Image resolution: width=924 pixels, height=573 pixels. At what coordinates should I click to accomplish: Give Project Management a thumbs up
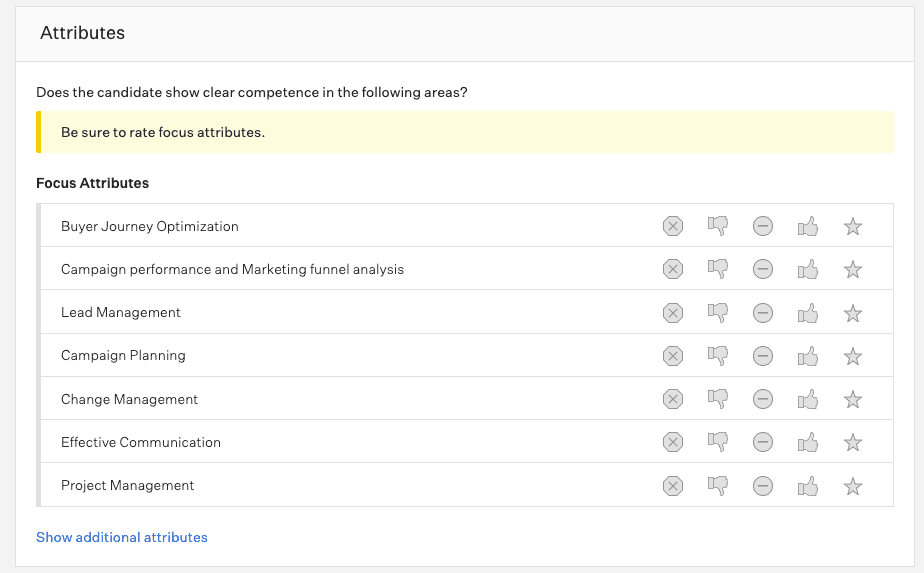pyautogui.click(x=807, y=486)
